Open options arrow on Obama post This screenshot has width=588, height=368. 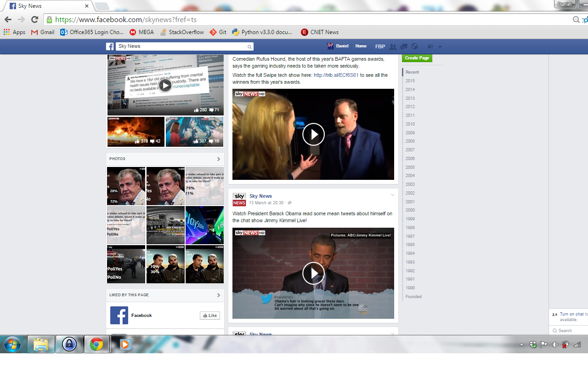coord(392,195)
